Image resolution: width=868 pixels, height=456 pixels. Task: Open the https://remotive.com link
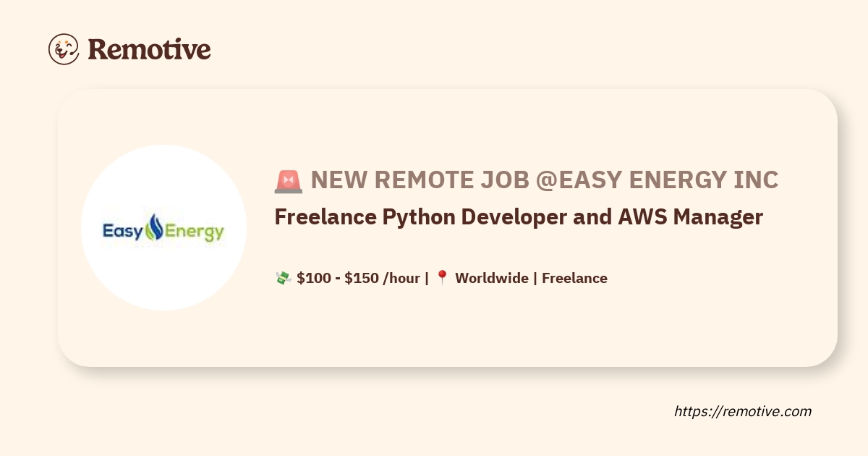pyautogui.click(x=743, y=411)
